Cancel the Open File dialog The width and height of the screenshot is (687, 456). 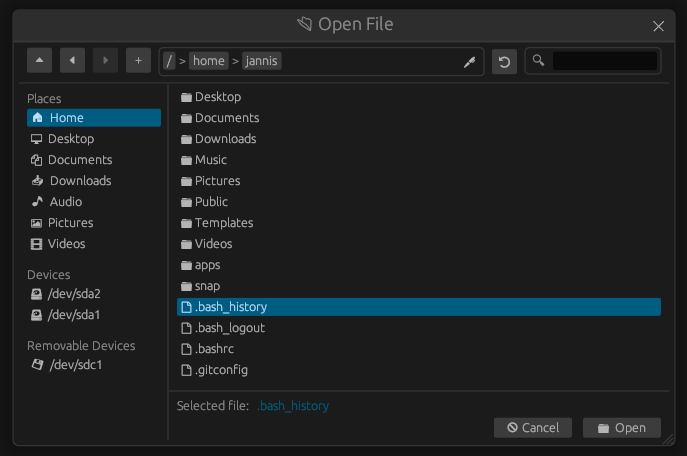tap(533, 428)
